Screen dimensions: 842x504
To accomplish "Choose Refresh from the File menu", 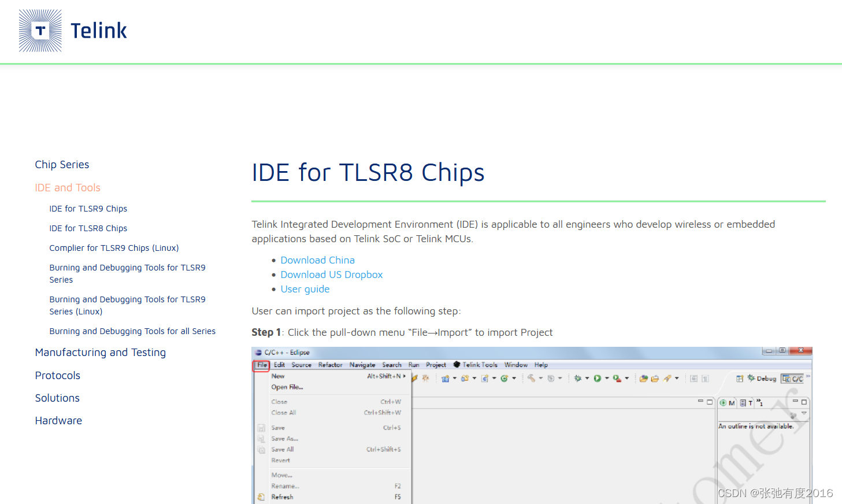I will click(x=333, y=497).
